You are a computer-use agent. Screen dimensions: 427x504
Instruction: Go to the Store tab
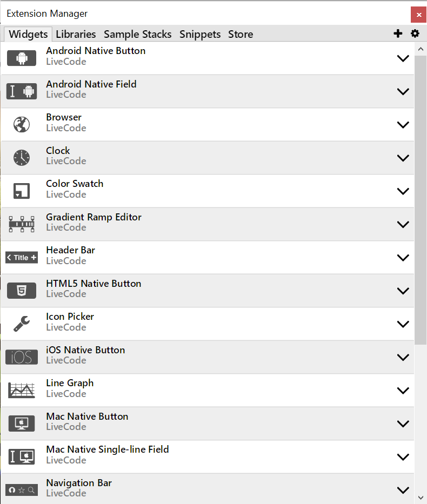241,34
